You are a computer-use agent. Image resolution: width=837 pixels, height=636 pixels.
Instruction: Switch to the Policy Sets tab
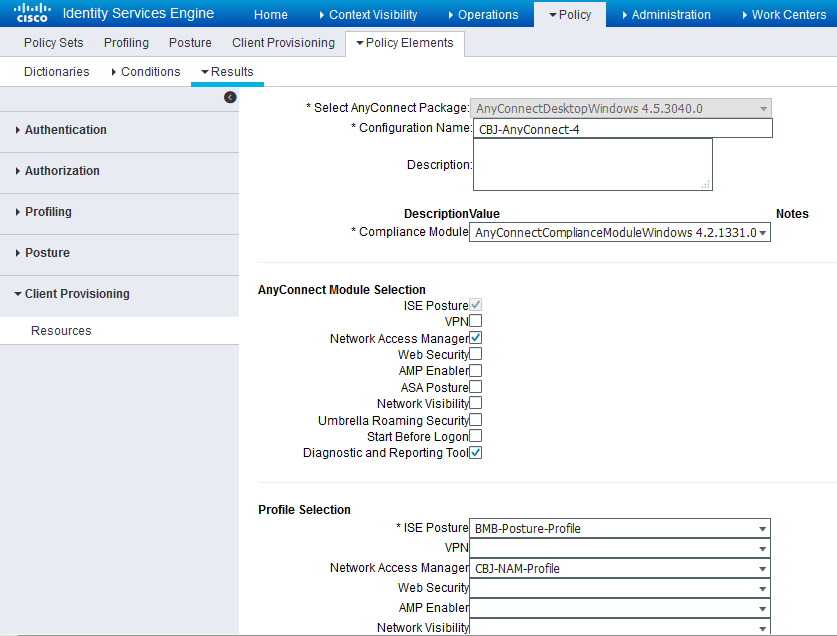[53, 43]
